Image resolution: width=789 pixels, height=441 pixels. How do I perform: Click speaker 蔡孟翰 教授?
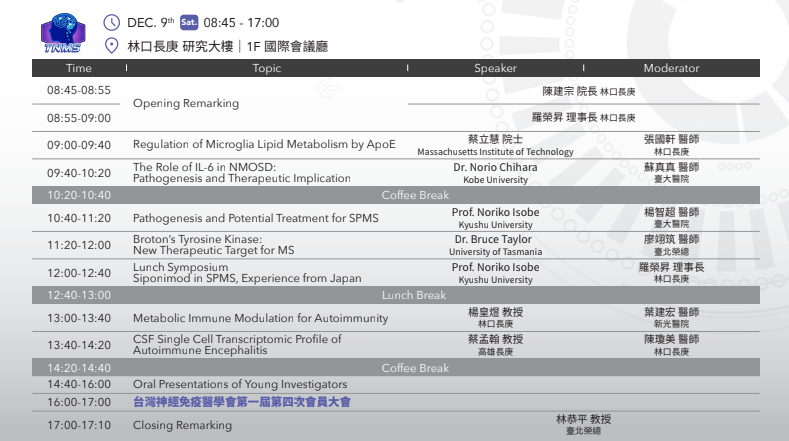(x=495, y=339)
